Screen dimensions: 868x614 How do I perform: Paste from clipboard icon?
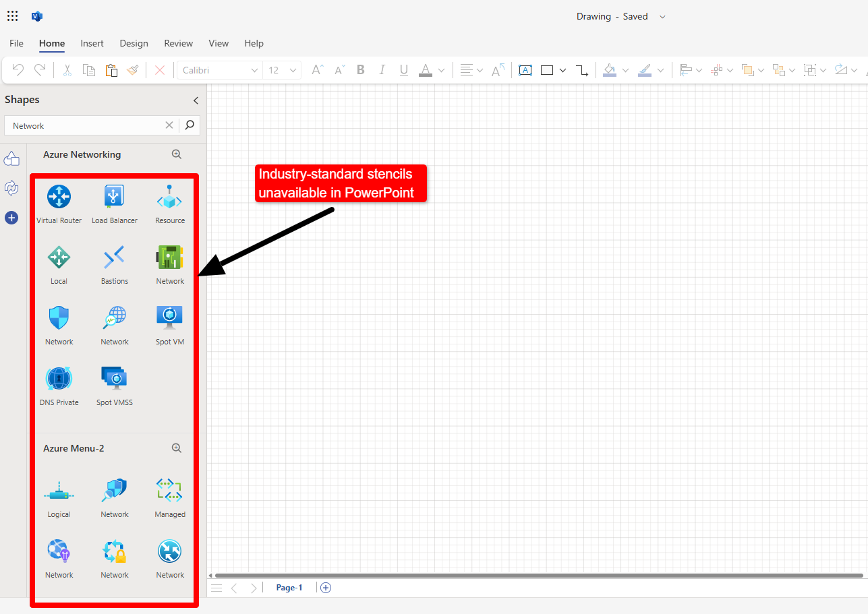click(111, 70)
